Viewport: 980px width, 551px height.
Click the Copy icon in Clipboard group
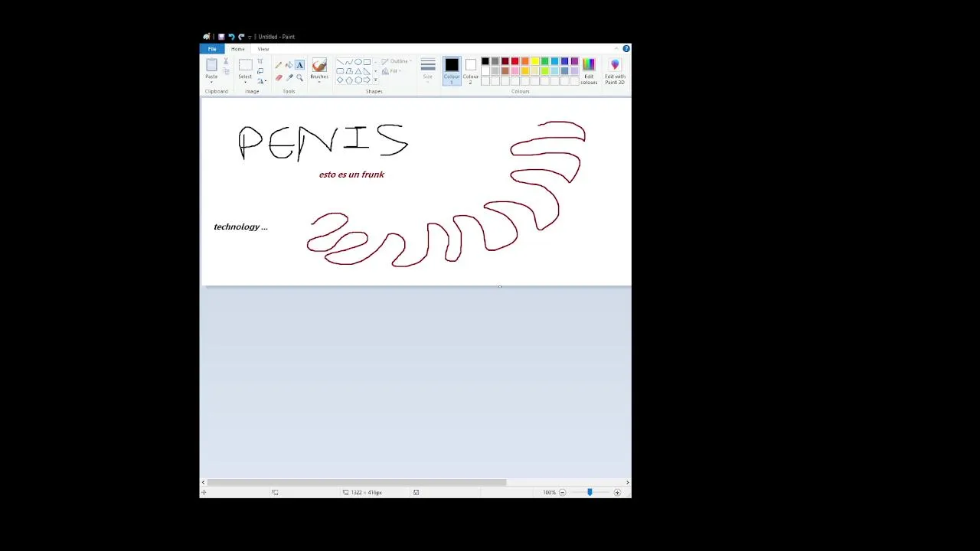[x=226, y=71]
